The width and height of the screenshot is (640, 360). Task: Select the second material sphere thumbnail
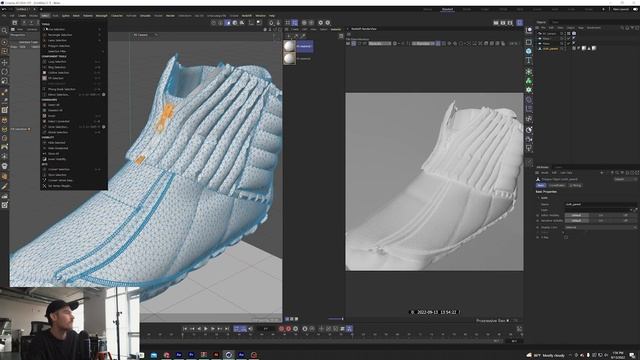point(289,59)
